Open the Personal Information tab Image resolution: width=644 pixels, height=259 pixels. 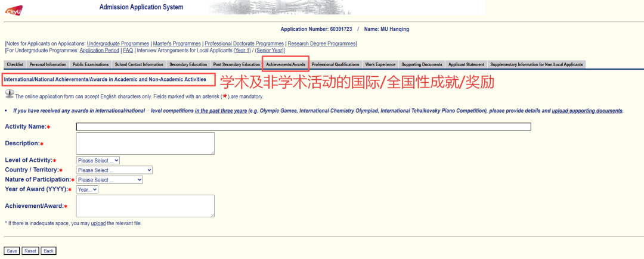48,64
